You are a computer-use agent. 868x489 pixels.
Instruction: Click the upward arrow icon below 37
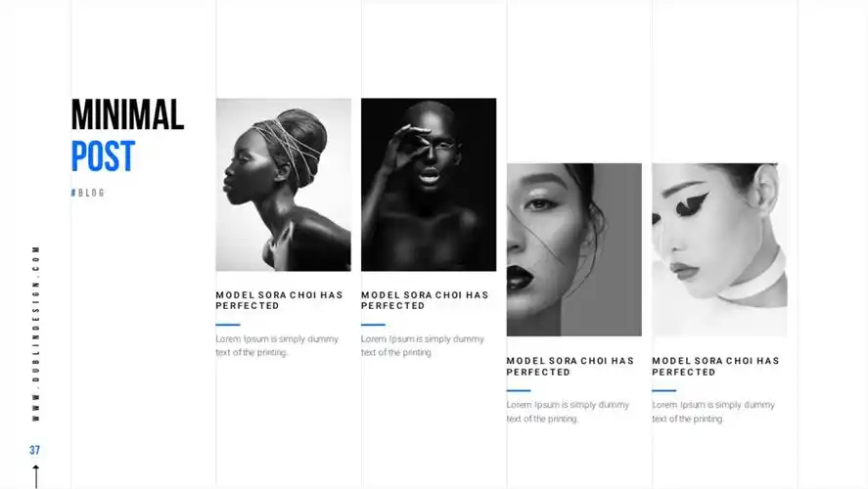(36, 477)
